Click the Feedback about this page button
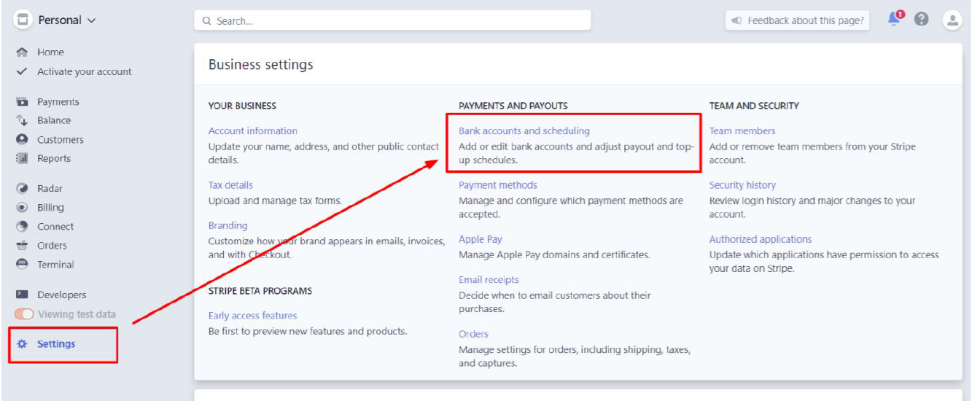Image resolution: width=980 pixels, height=401 pixels. click(798, 20)
